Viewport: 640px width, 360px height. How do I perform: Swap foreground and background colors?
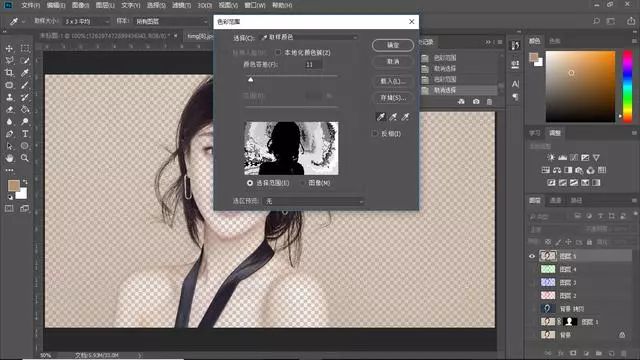(x=25, y=181)
